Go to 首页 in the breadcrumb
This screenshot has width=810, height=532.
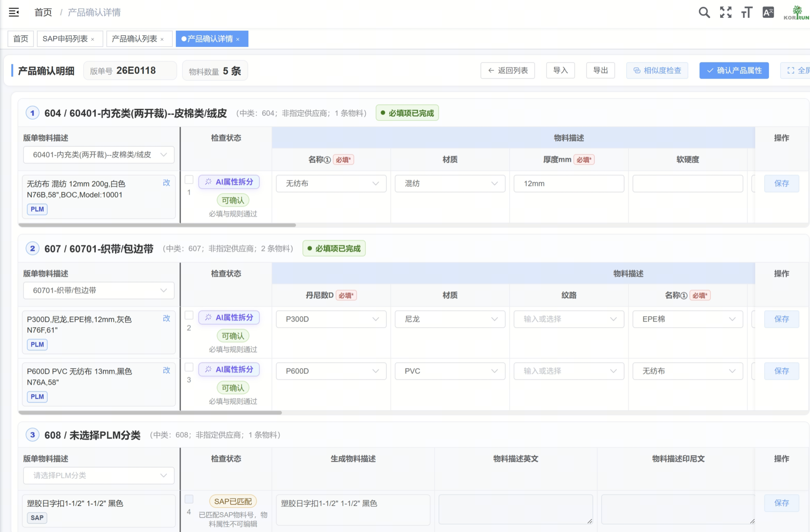point(43,13)
